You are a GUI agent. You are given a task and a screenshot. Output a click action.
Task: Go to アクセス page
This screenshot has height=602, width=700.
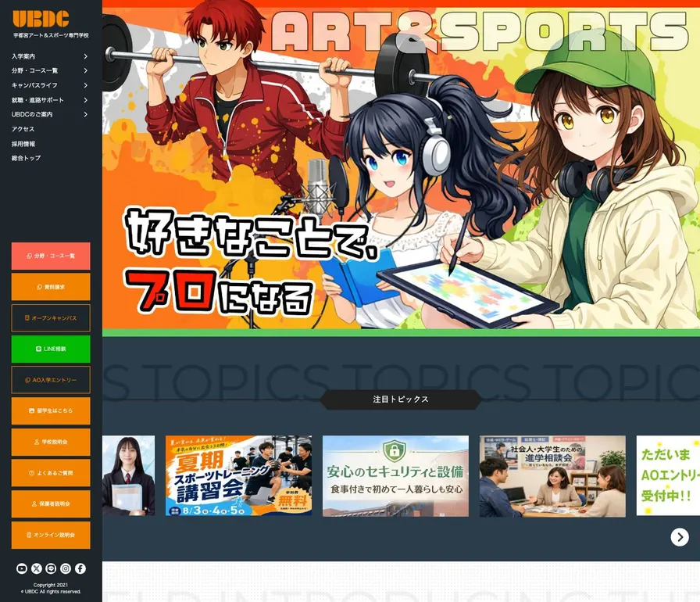(23, 129)
